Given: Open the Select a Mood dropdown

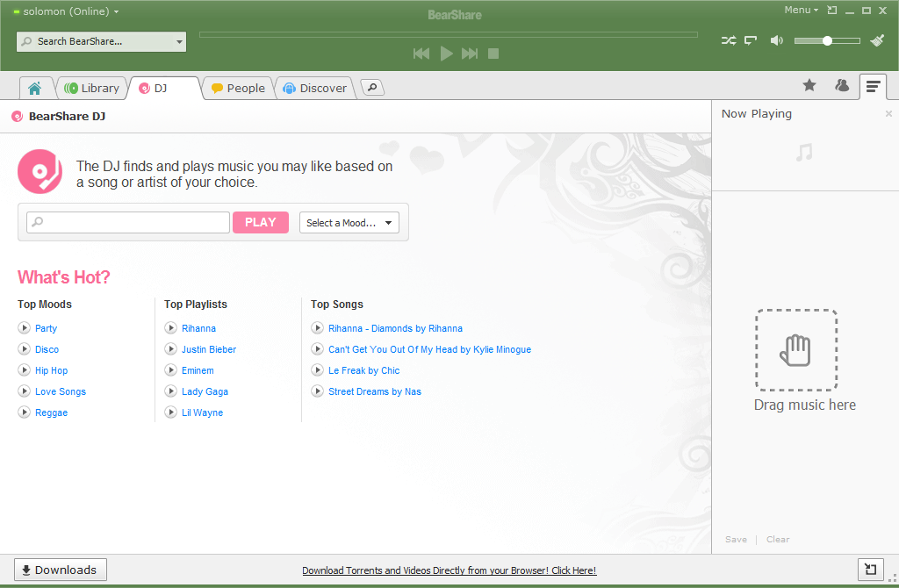Looking at the screenshot, I should (x=349, y=223).
